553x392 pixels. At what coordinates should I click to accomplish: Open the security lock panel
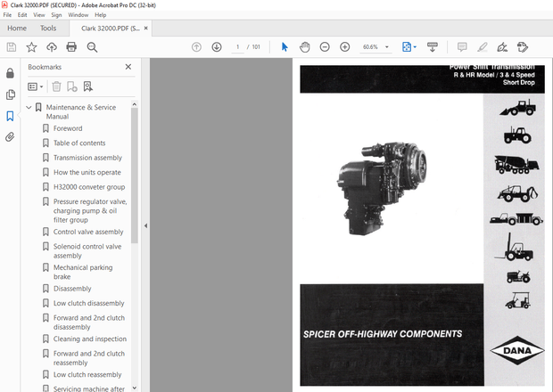coord(10,73)
